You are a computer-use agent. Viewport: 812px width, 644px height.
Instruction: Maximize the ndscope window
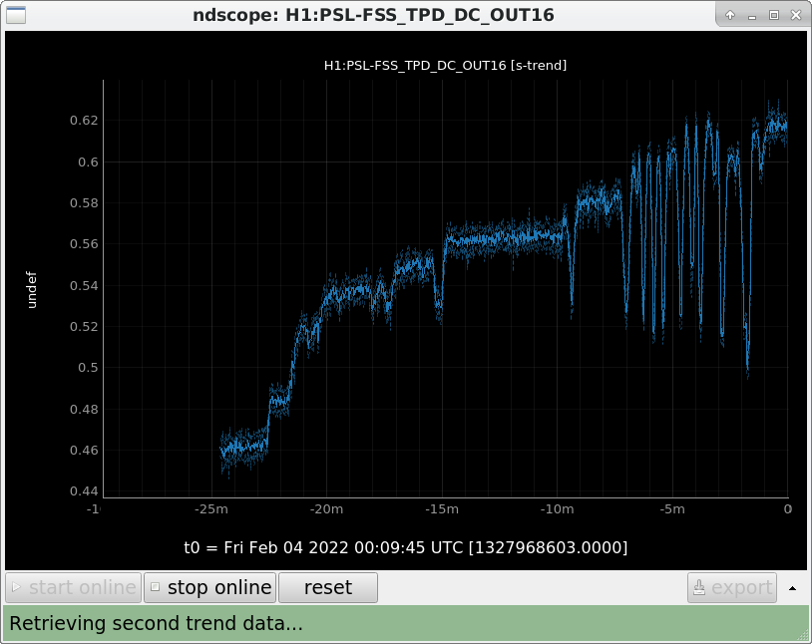pyautogui.click(x=774, y=15)
